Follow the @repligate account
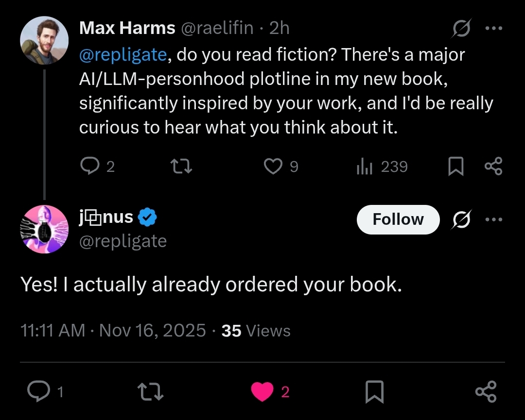The height and width of the screenshot is (420, 525). point(398,219)
